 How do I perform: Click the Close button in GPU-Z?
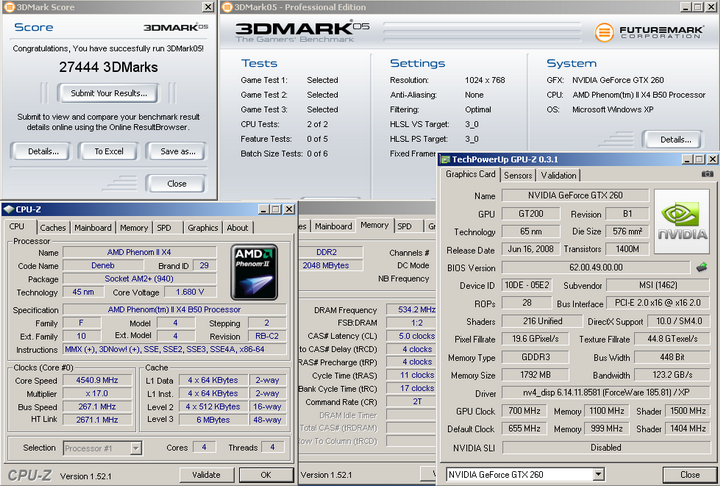690,475
